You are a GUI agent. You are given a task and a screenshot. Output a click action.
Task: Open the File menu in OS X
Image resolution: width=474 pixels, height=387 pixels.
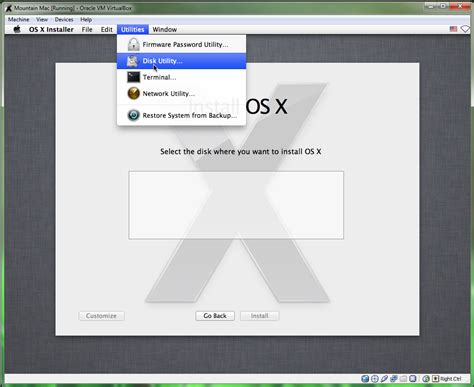[x=87, y=29]
